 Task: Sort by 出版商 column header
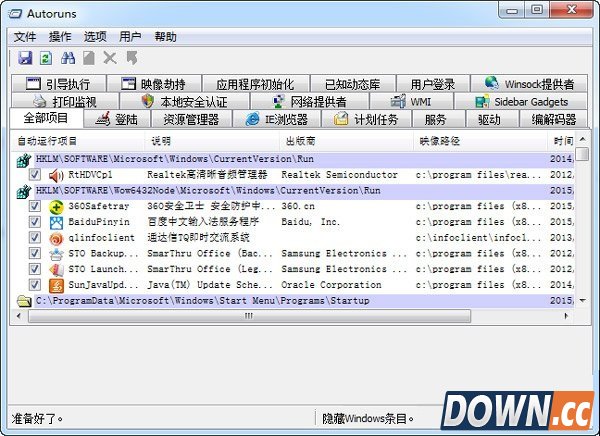346,141
